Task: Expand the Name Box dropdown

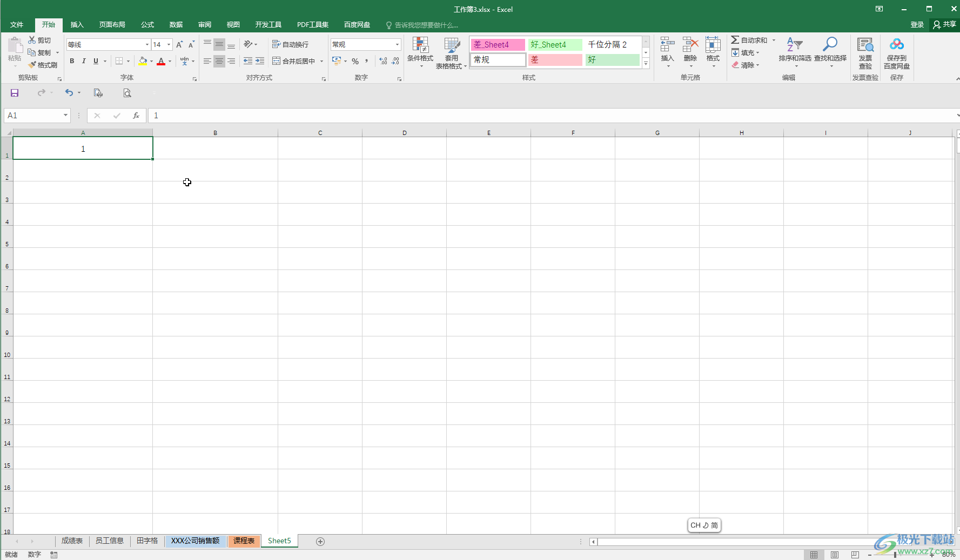Action: tap(65, 115)
